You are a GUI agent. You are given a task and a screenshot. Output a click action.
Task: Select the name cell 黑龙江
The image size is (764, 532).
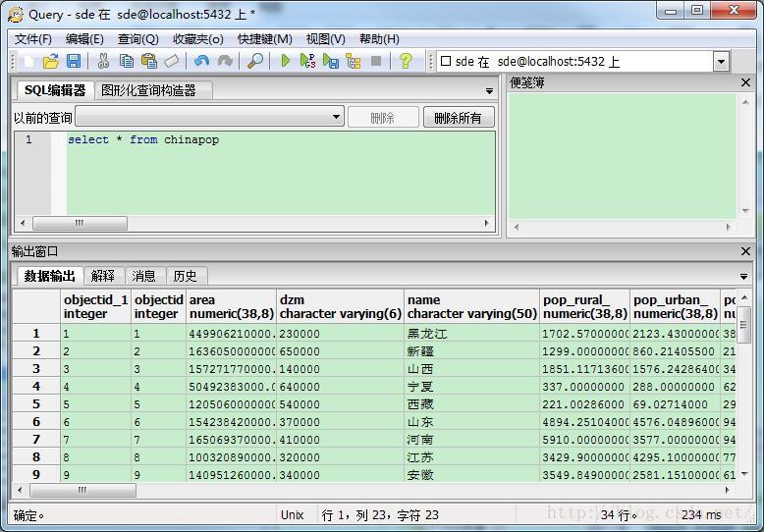click(471, 334)
